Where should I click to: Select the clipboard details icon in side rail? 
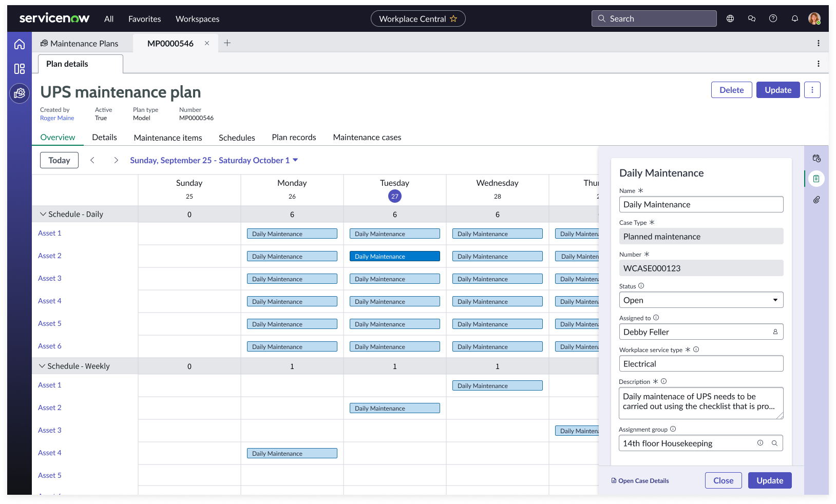(816, 179)
